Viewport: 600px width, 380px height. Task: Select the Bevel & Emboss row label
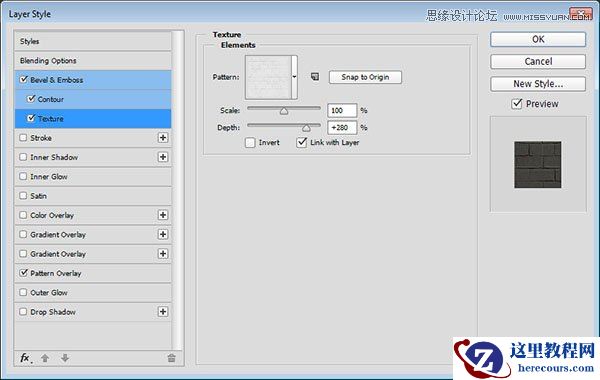coord(57,80)
